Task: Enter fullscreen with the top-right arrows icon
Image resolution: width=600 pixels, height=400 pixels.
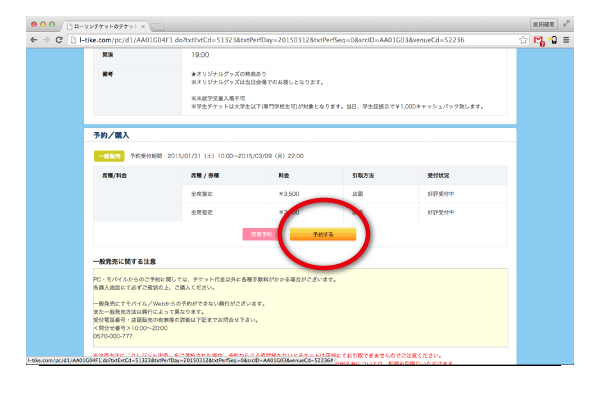Action: point(566,24)
